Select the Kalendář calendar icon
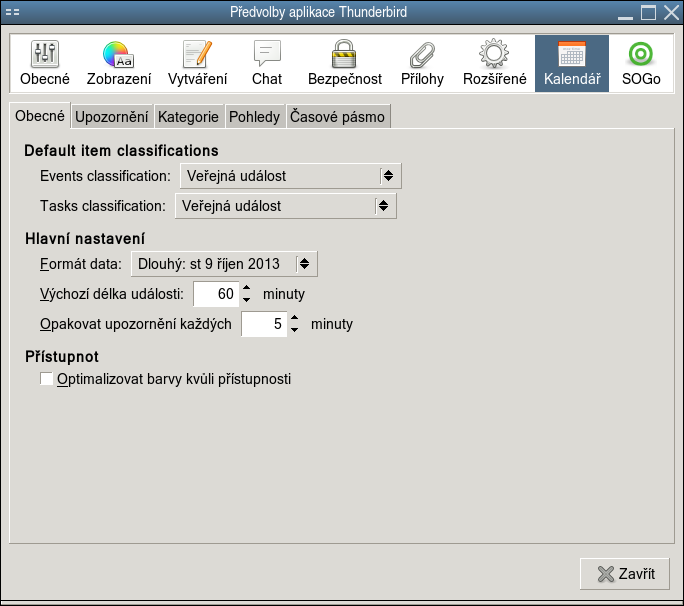 click(x=572, y=64)
